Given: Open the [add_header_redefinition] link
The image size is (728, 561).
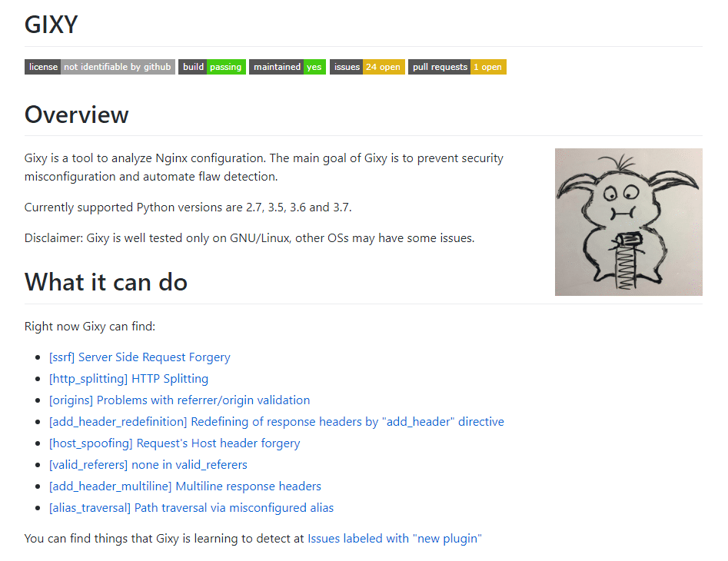Looking at the screenshot, I should [277, 422].
